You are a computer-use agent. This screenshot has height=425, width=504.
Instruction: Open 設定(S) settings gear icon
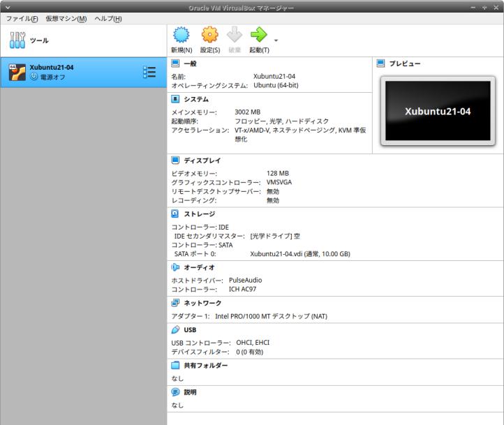[209, 35]
